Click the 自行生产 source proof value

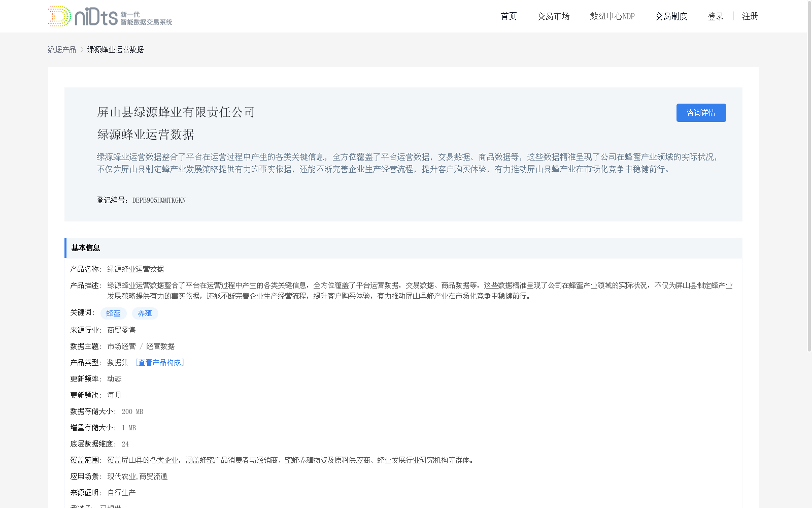[121, 493]
